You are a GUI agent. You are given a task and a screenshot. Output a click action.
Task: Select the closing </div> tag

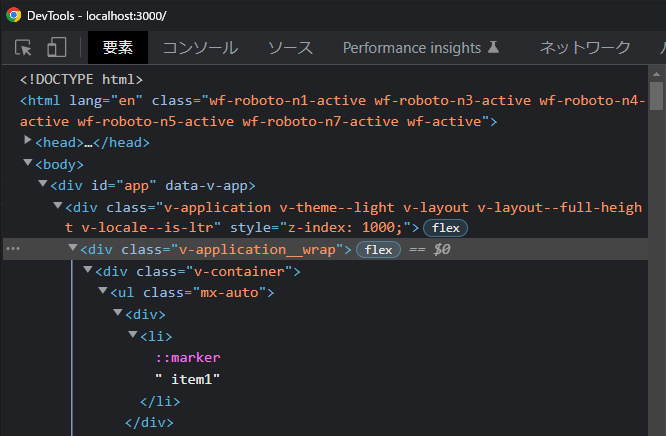click(149, 423)
